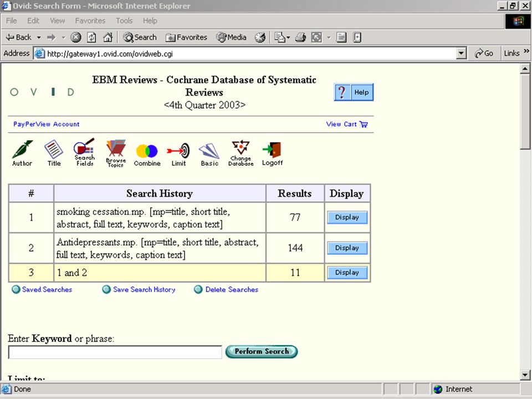Screen dimensions: 532x399
Task: Click the Mail toolbar icon
Action: [280, 37]
